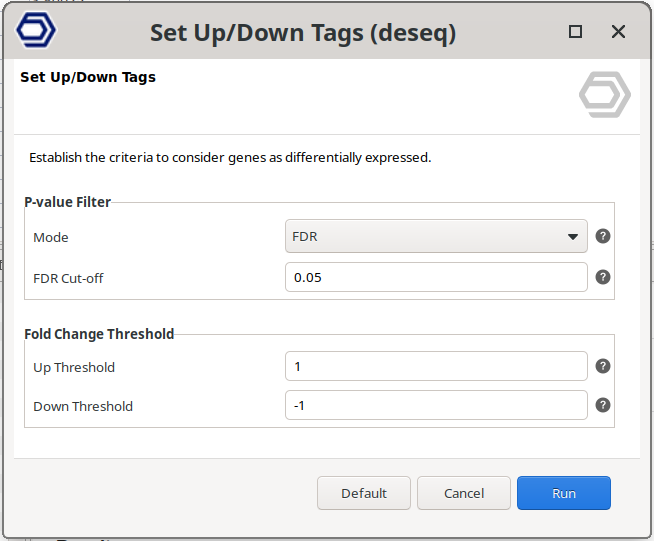Click the Mode dropdown arrow
The image size is (654, 541).
point(573,237)
